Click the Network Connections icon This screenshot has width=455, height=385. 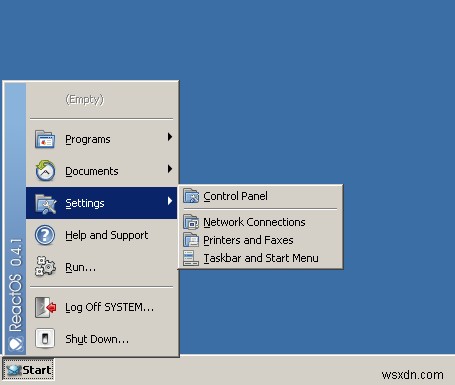coord(191,222)
